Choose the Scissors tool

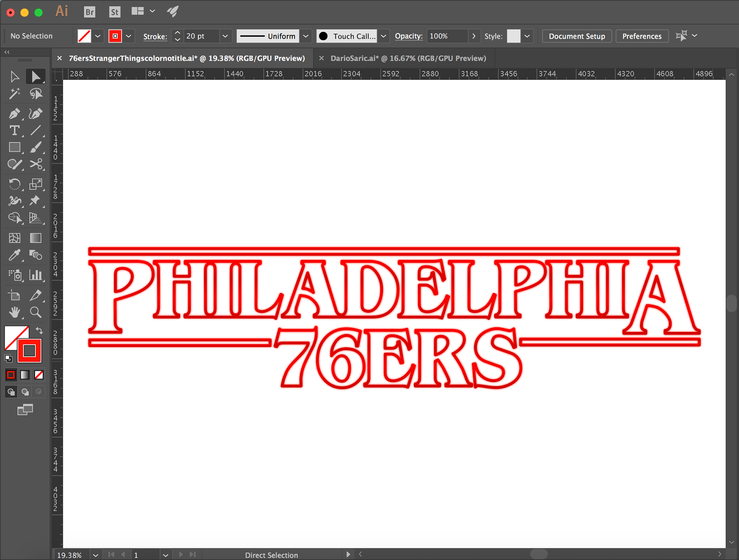(x=36, y=164)
